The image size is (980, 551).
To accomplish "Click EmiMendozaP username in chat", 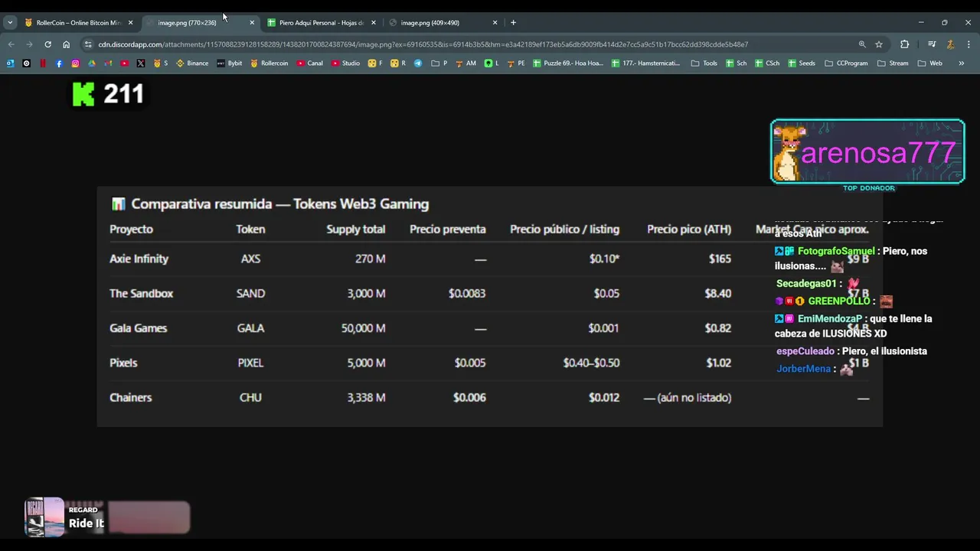I will tap(830, 318).
